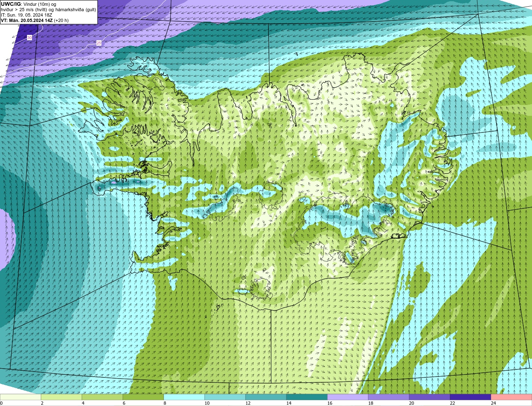Select the deep indigo 22–24 legend swatch
The height and width of the screenshot is (406, 532).
point(470,397)
